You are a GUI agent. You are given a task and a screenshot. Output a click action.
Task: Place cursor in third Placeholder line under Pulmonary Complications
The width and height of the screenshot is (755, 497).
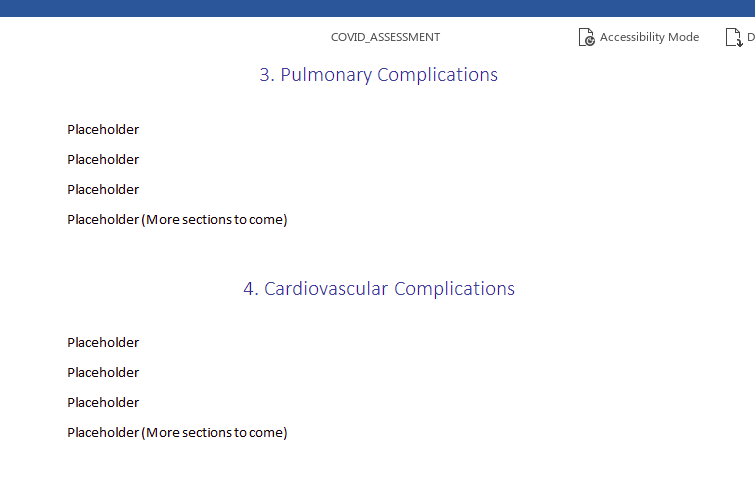(103, 190)
